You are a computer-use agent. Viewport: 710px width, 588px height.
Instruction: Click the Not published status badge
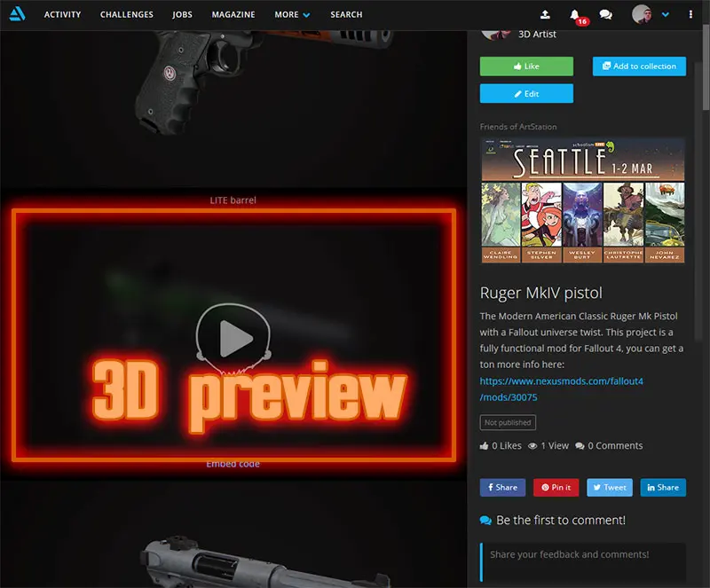[508, 422]
